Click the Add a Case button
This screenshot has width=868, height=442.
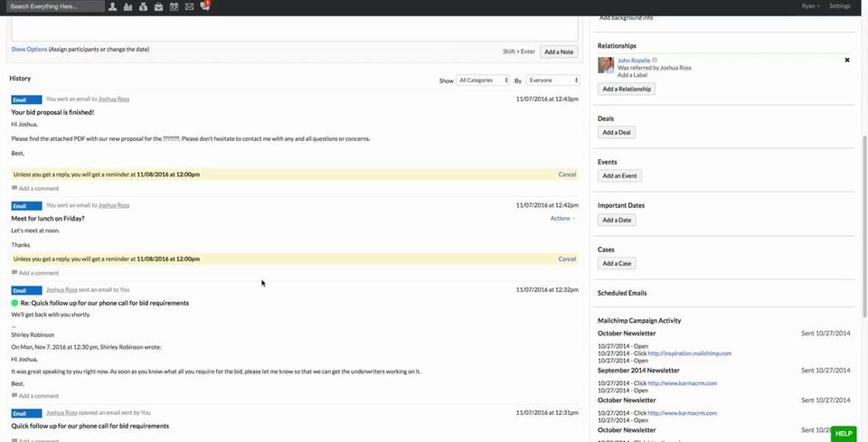617,264
